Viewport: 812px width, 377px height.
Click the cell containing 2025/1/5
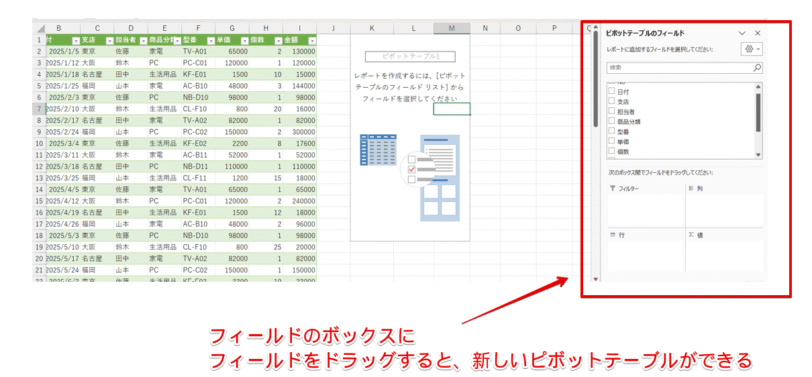[63, 52]
